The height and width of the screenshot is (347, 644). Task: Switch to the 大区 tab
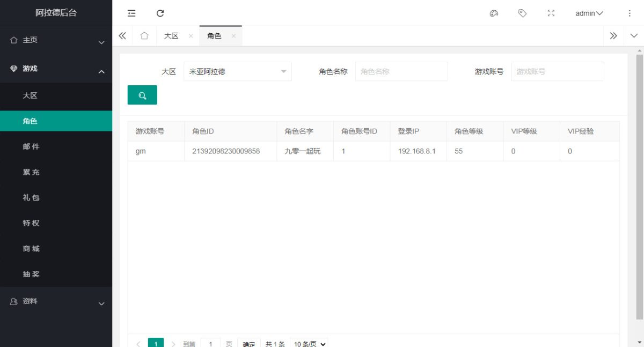pos(171,36)
